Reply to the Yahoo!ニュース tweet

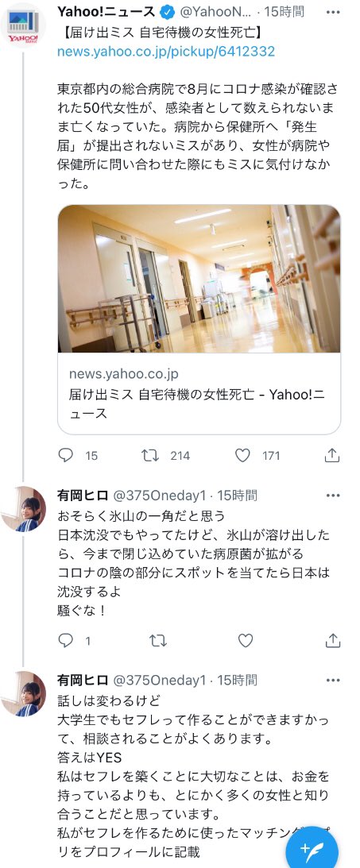pos(66,456)
